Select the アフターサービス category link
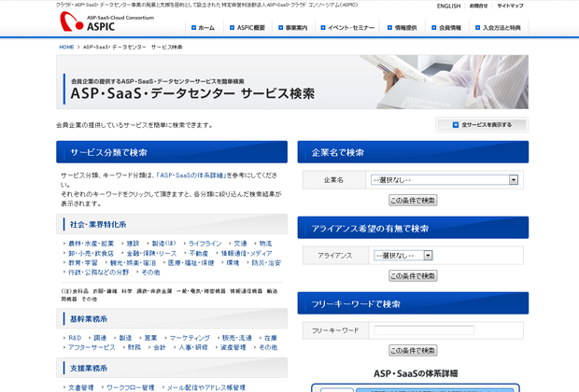The width and height of the screenshot is (579, 392). click(92, 347)
